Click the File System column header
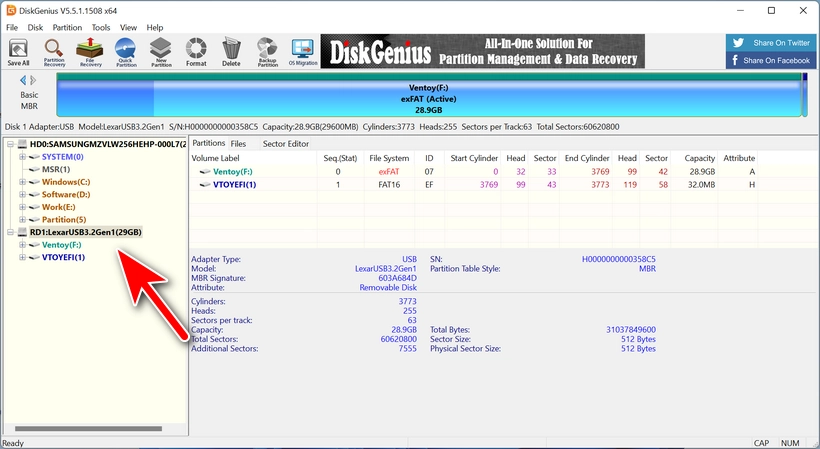Screen dimensions: 820x449 click(389, 158)
